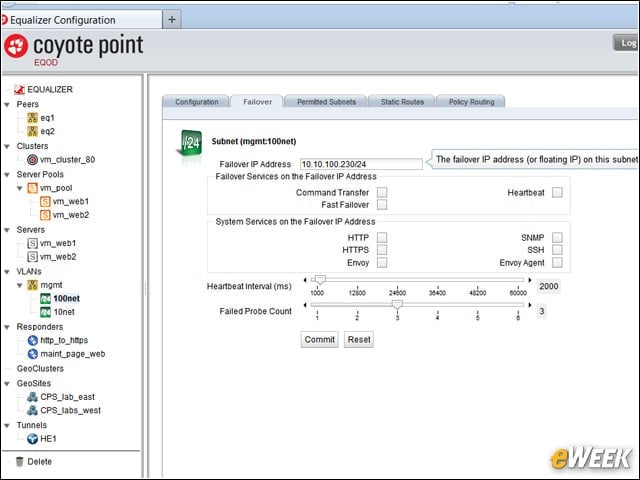Click the Delete trash can icon

[19, 462]
